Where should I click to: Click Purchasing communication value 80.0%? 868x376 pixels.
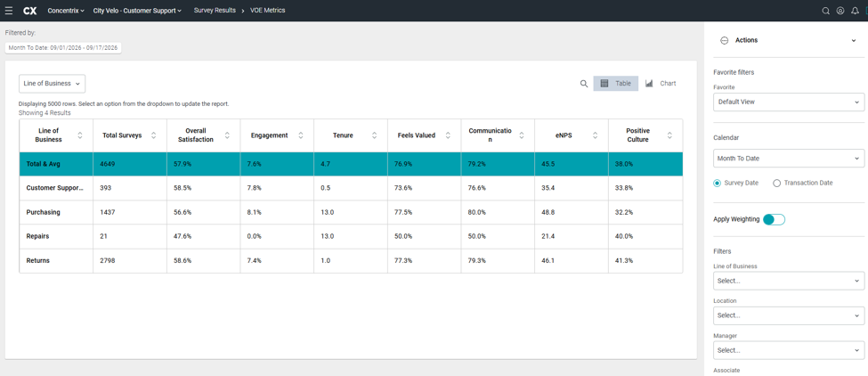pos(476,213)
